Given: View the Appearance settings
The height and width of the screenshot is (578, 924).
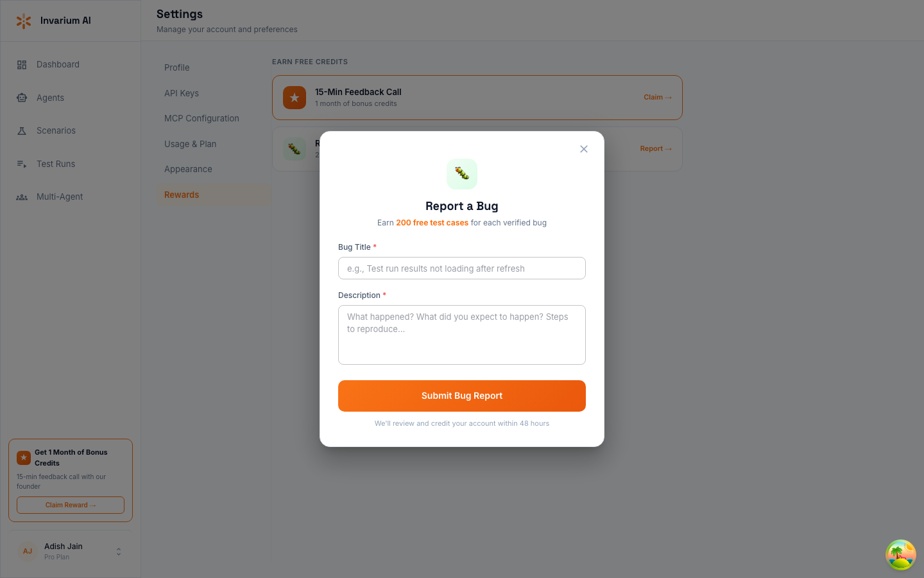Looking at the screenshot, I should point(188,169).
